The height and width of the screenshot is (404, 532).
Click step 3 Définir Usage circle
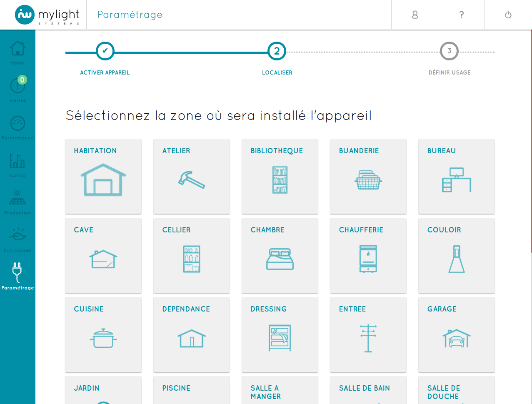point(449,51)
